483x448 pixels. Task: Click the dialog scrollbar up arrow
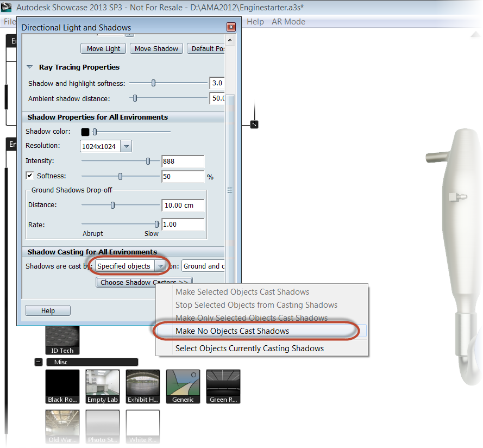[x=230, y=40]
